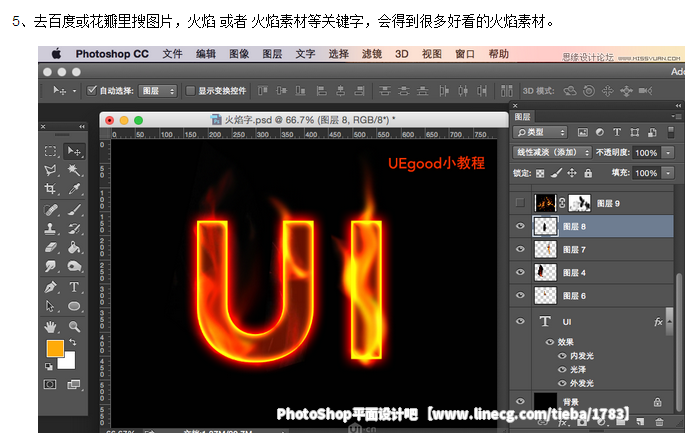685x433 pixels.
Task: Hide Layer 8 using eye icon
Action: (520, 226)
